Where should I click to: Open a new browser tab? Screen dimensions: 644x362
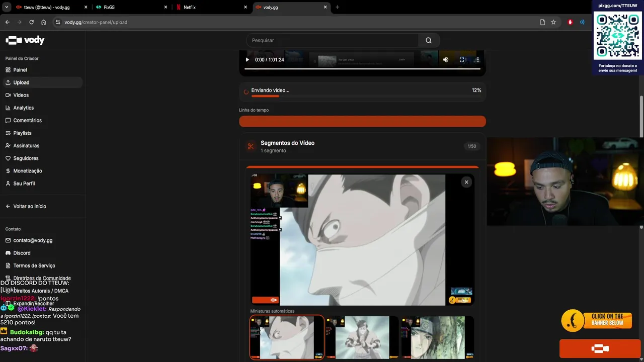337,7
